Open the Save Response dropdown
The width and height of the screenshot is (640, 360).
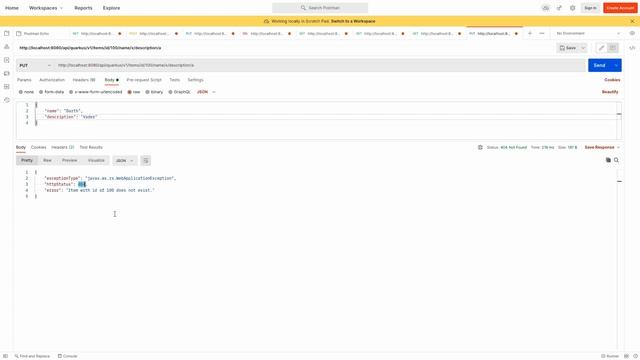[602, 147]
